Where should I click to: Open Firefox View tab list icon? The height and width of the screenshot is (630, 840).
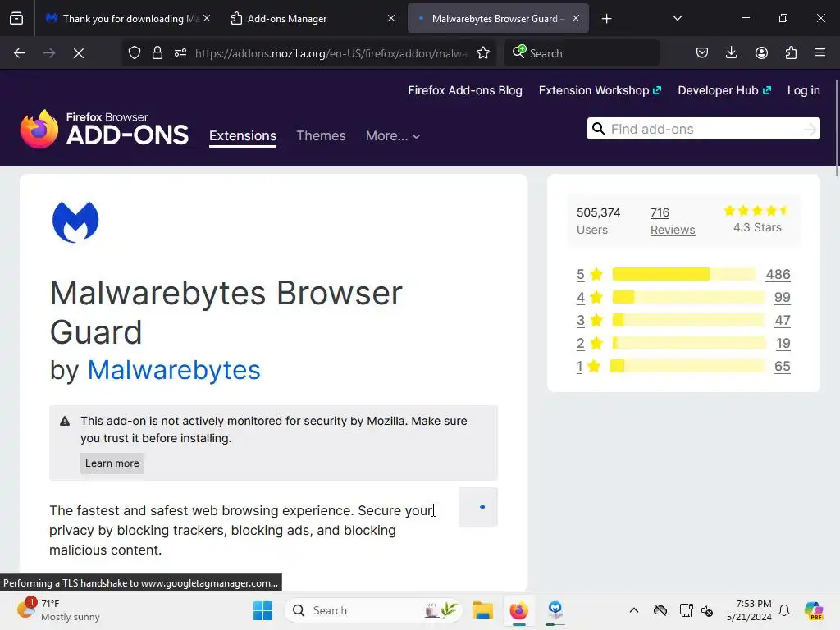tap(16, 18)
